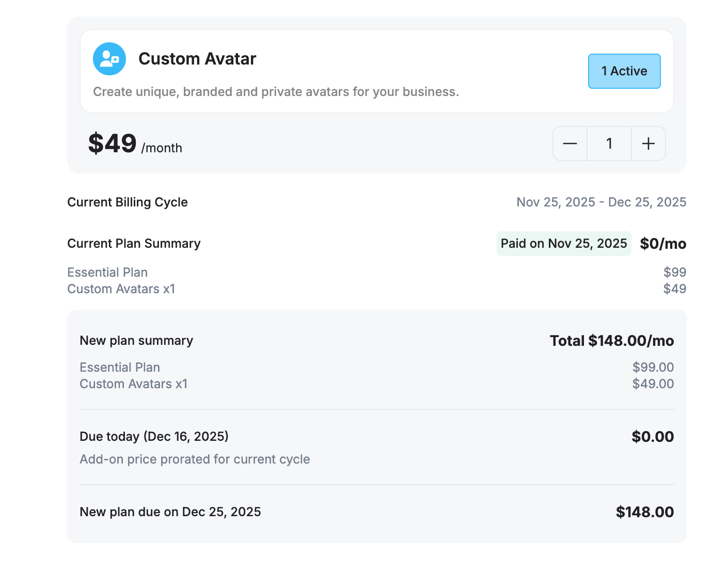Click the Current Billing Cycle label

click(128, 202)
